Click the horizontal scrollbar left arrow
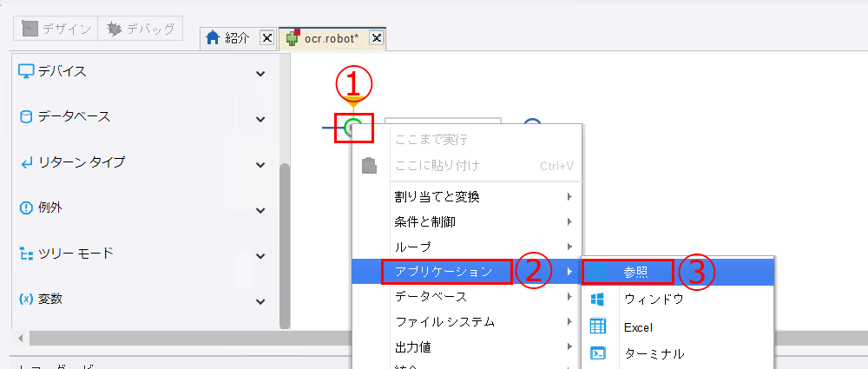 (21, 338)
